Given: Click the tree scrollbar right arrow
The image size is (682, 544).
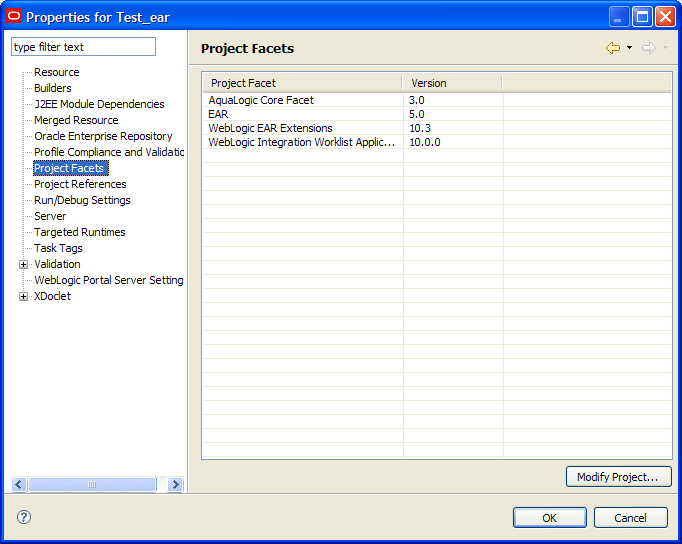Looking at the screenshot, I should [175, 484].
